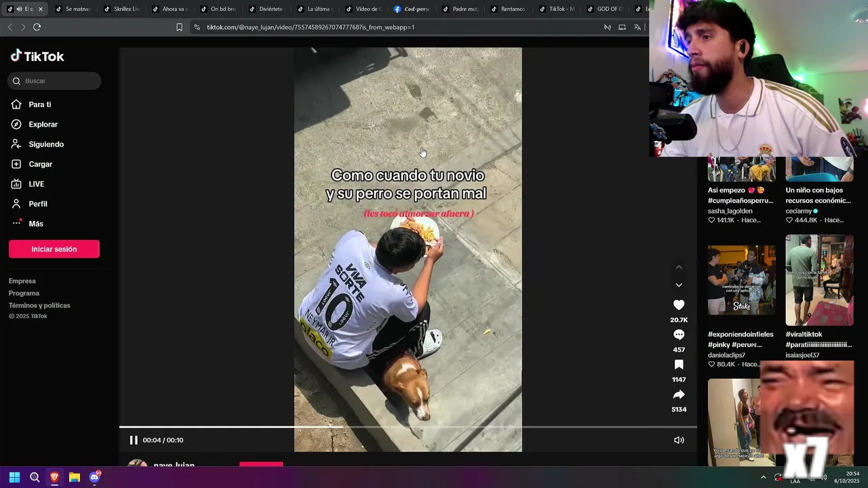Switch to the Facebook Cod-peru tab
The image size is (868, 488).
412,9
